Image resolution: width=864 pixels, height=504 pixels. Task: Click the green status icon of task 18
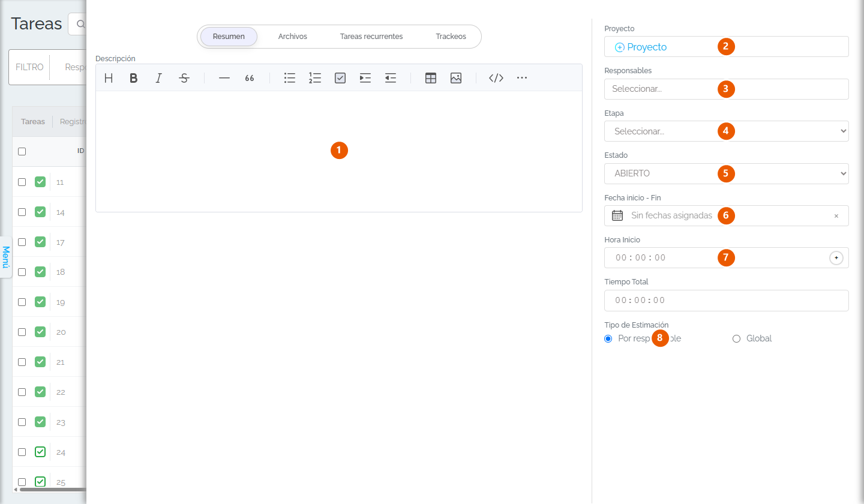[x=40, y=272]
